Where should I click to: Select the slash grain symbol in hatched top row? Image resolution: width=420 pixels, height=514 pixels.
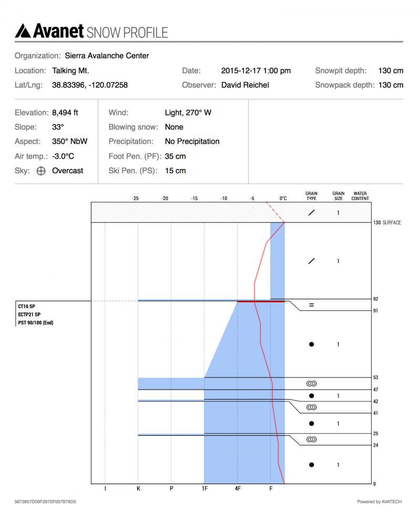[311, 213]
